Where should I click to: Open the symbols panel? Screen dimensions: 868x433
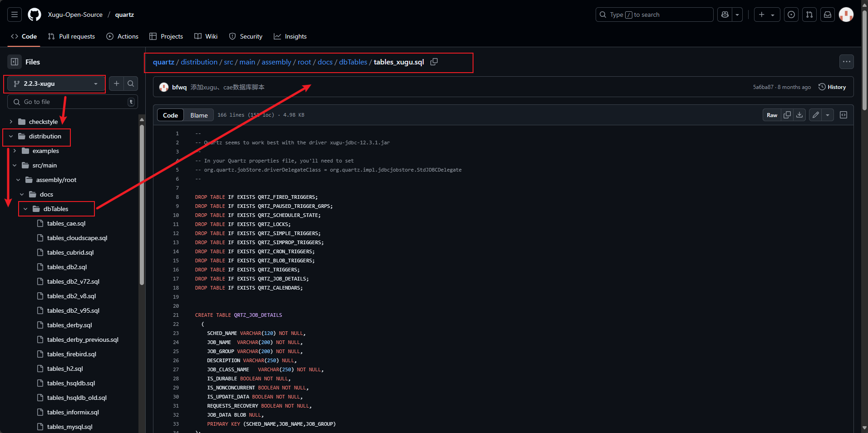[843, 115]
